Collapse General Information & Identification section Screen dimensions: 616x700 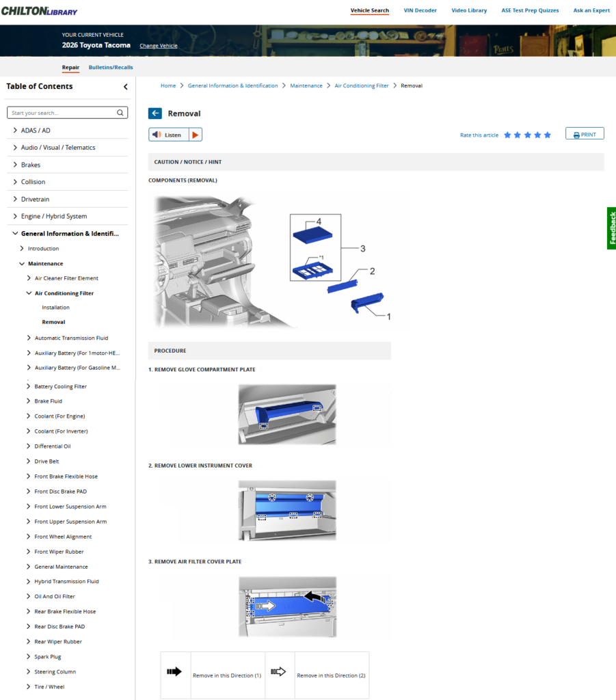click(15, 234)
